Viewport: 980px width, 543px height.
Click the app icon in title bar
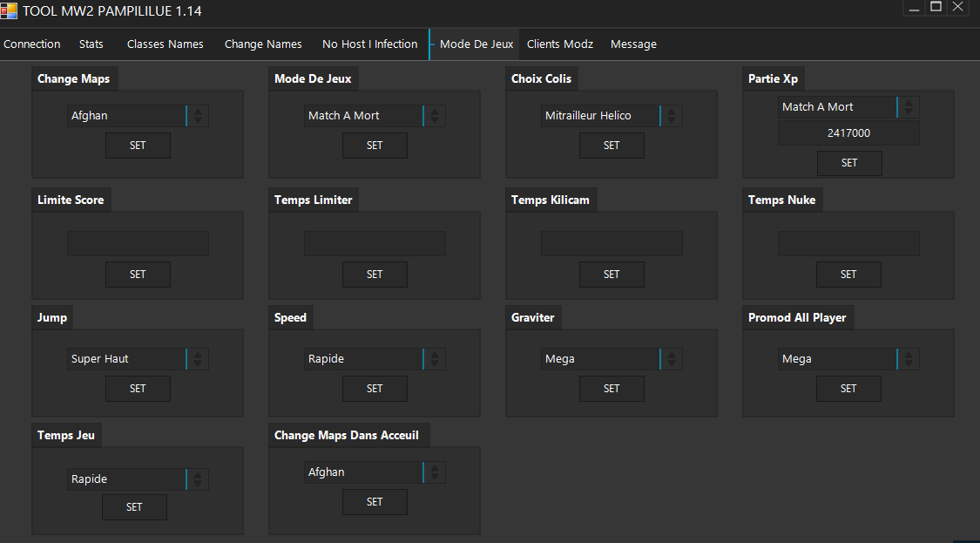point(9,10)
